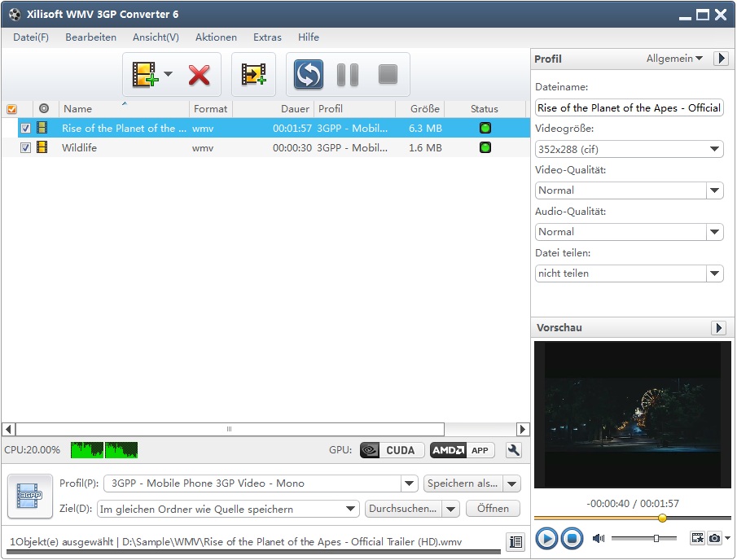Image resolution: width=737 pixels, height=560 pixels.
Task: Open the Datei(F) menu
Action: click(x=31, y=37)
